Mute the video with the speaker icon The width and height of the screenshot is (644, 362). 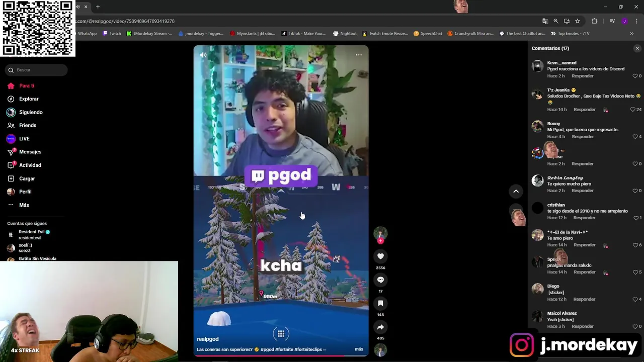pos(203,55)
